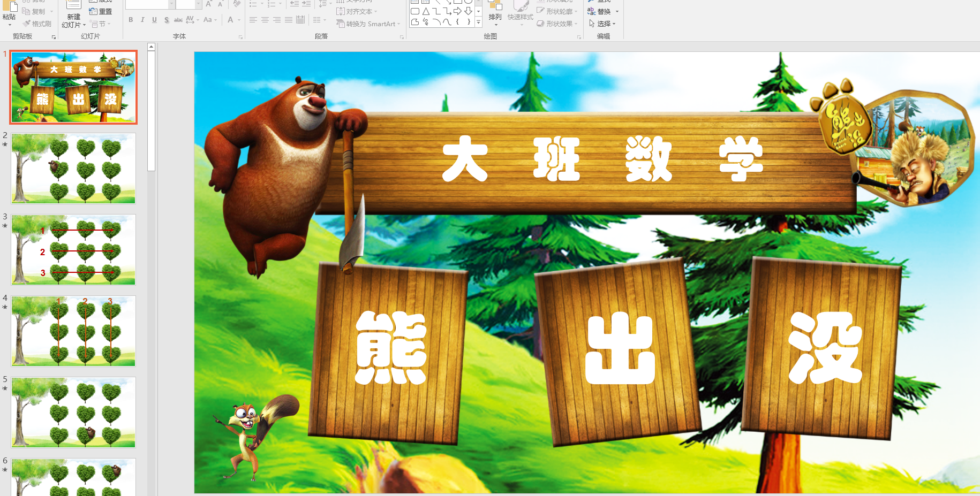Toggle text Shadow effect

tap(167, 20)
